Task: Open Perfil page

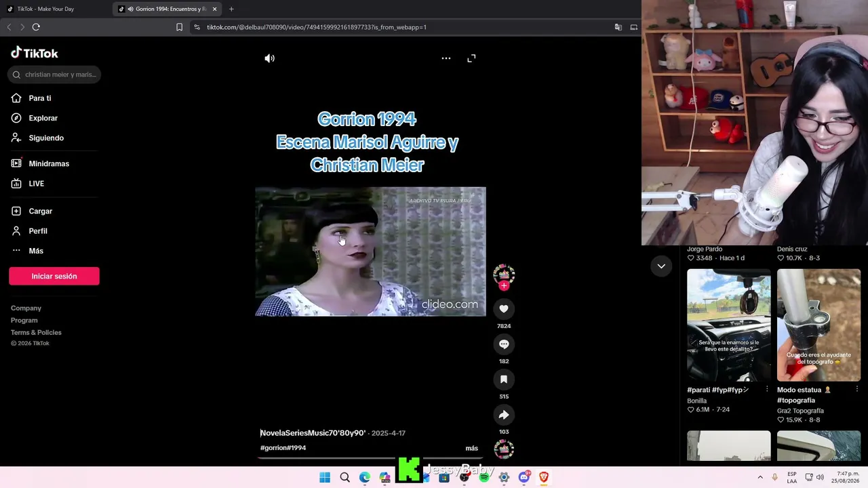Action: click(x=38, y=231)
